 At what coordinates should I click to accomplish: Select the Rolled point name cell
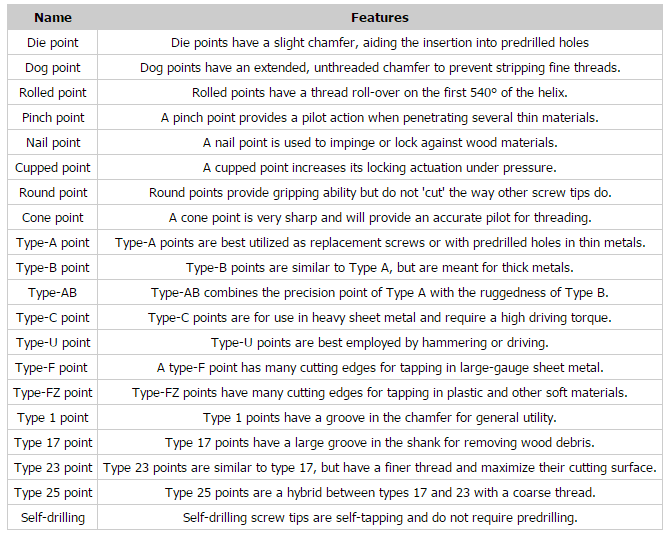click(52, 93)
